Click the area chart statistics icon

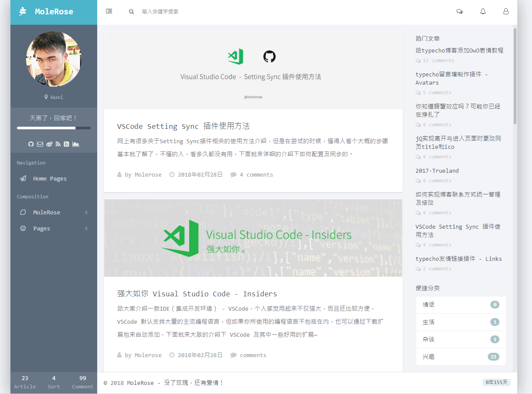point(76,144)
